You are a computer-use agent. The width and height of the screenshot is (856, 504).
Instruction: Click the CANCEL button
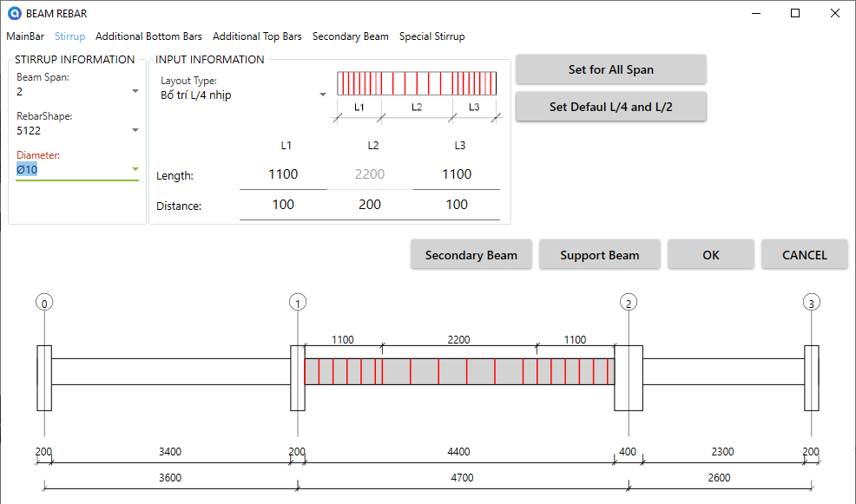pyautogui.click(x=805, y=255)
